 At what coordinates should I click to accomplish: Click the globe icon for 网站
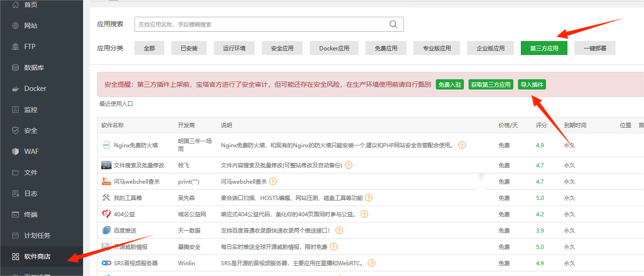(15, 26)
